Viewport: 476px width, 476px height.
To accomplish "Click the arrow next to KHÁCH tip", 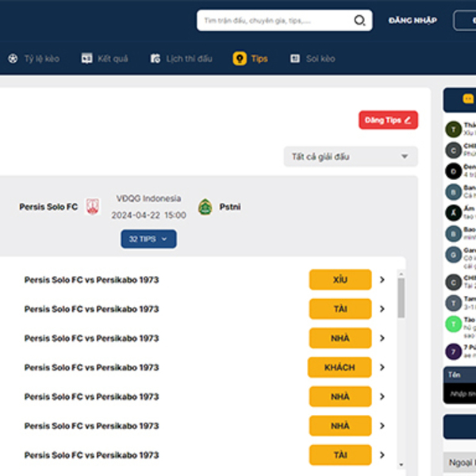I will (382, 367).
